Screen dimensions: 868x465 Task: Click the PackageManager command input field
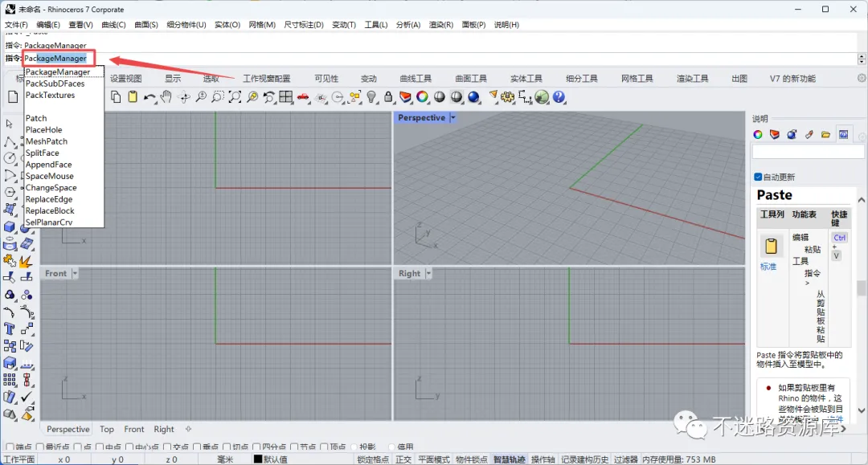(440, 59)
